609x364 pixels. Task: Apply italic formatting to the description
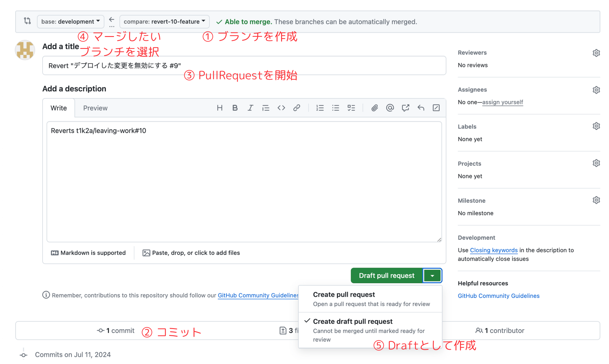[x=250, y=108]
